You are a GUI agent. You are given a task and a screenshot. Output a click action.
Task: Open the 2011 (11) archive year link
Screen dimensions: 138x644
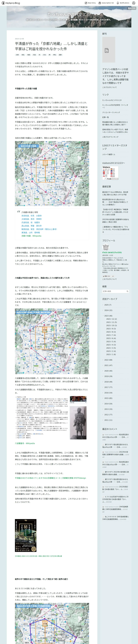click(108, 420)
